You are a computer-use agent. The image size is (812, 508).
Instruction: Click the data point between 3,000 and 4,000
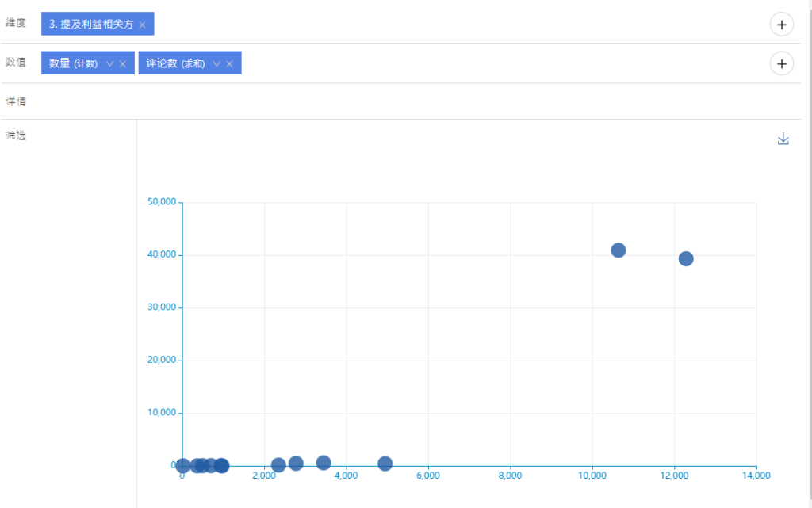coord(324,463)
